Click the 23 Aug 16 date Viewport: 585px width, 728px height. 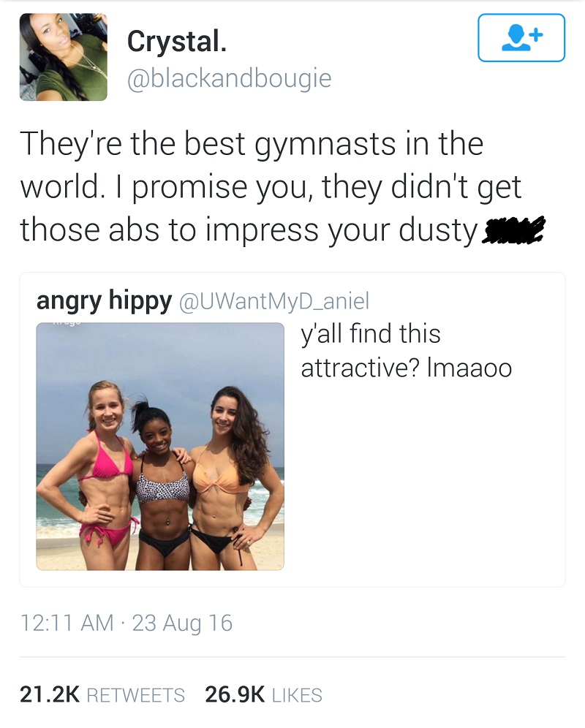(x=182, y=623)
